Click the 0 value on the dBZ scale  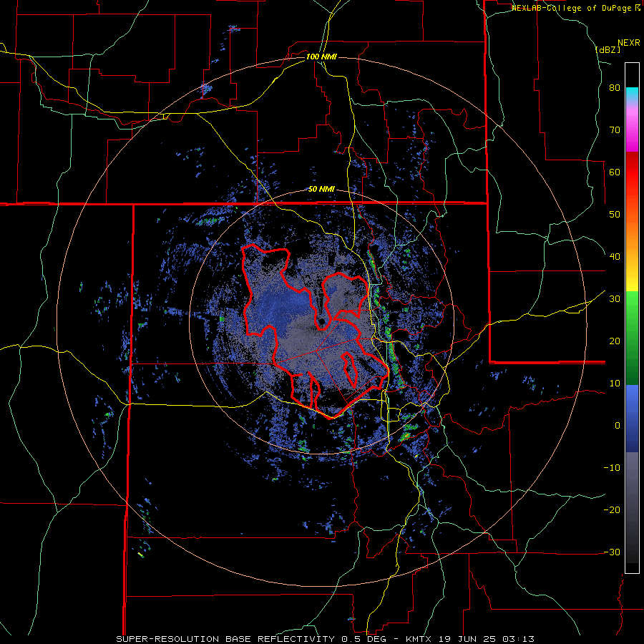click(x=618, y=426)
